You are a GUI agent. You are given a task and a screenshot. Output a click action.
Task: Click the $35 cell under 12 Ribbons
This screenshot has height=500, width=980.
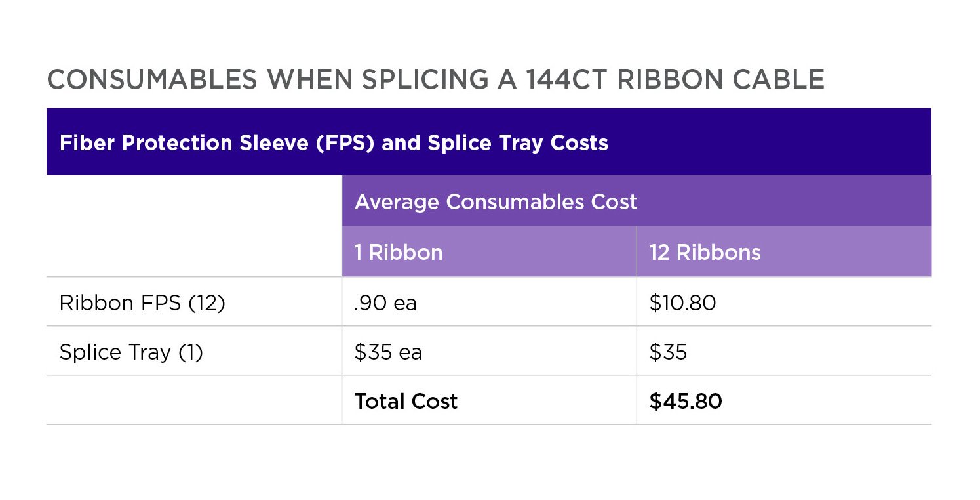[784, 351]
